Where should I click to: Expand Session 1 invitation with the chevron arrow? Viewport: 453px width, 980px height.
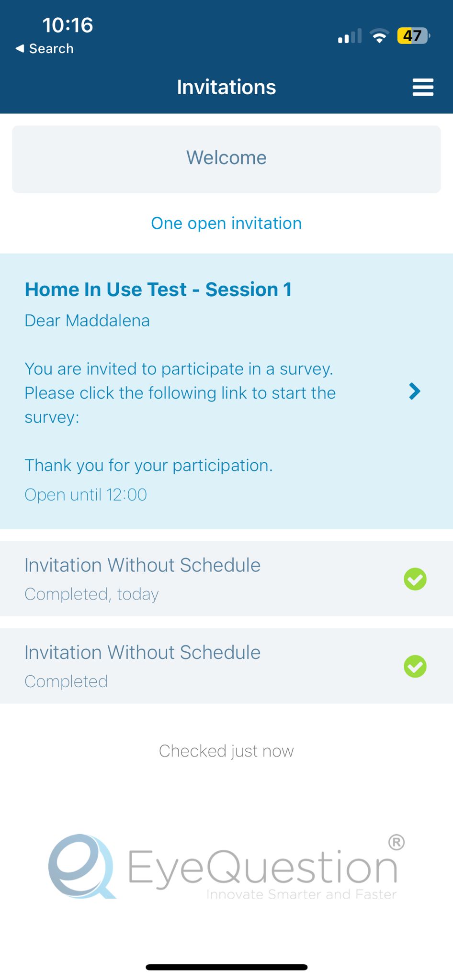(x=415, y=391)
